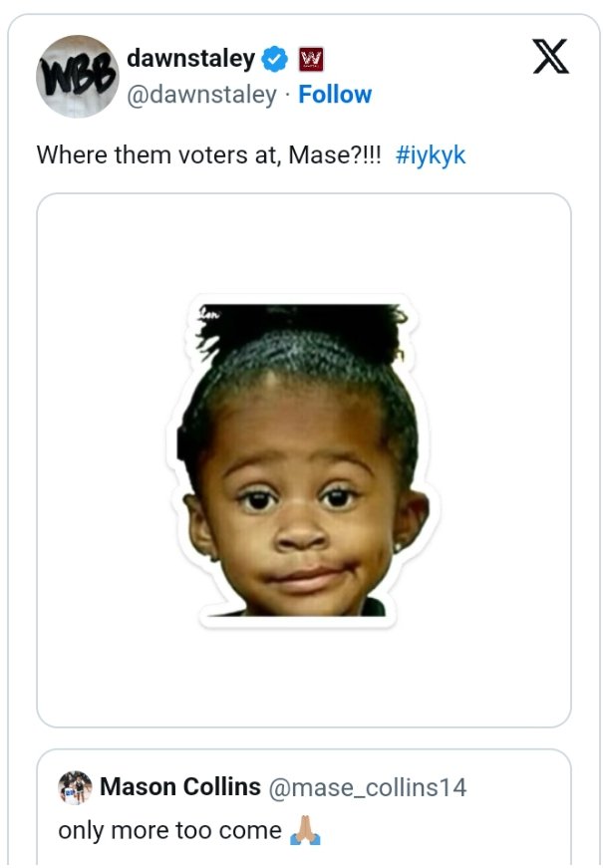The image size is (603, 868).
Task: Open Mason Collins' small profile avatar
Action: pos(75,786)
